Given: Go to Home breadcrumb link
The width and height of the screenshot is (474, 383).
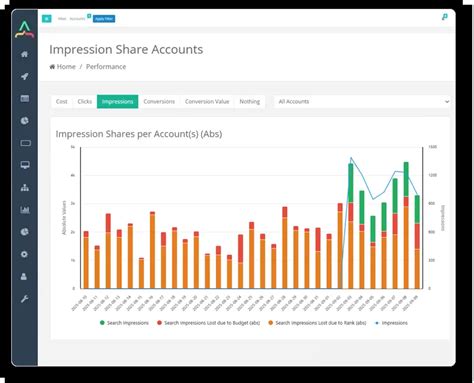Looking at the screenshot, I should pos(63,67).
